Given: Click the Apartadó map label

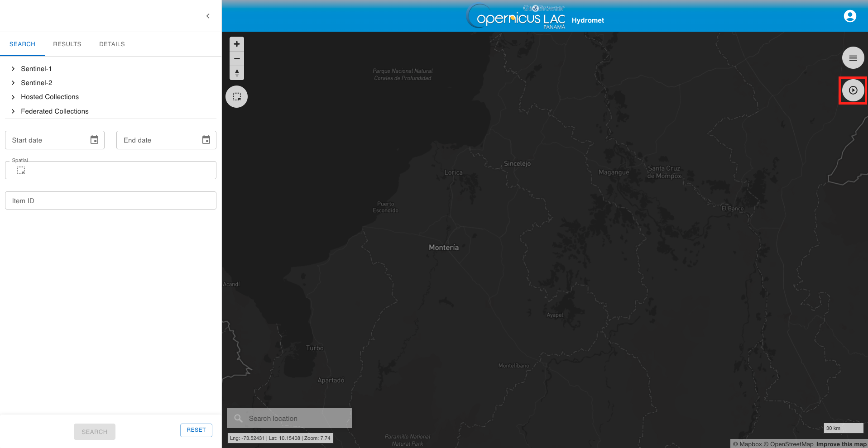Looking at the screenshot, I should tap(331, 380).
